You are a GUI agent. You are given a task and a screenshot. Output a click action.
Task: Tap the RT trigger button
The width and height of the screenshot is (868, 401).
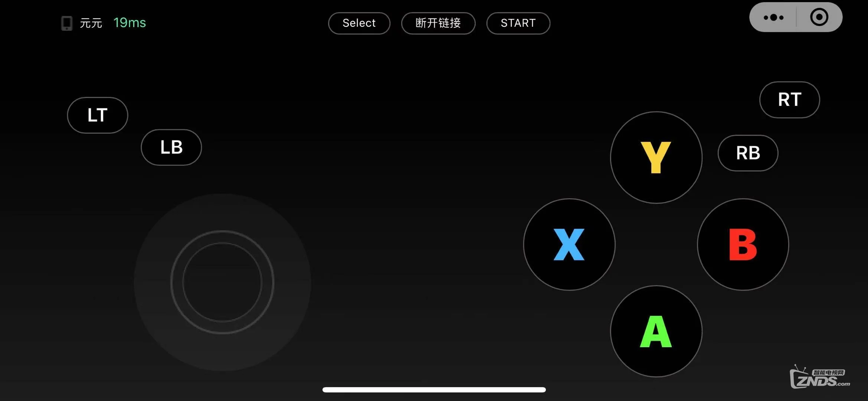[x=789, y=99]
